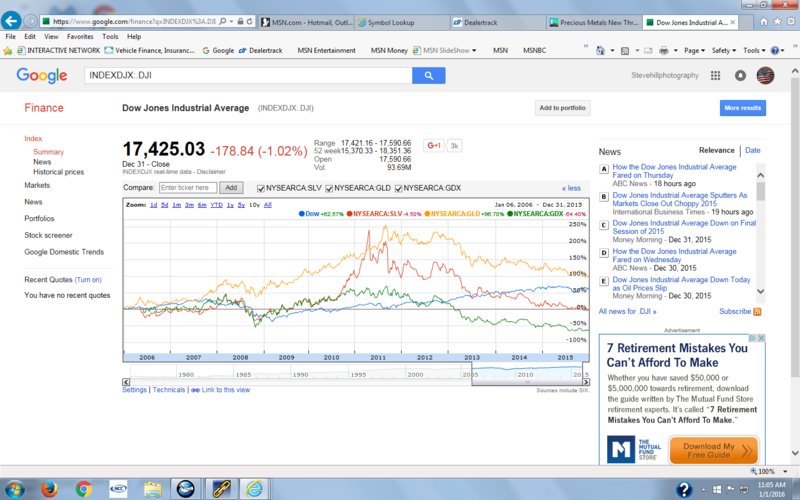This screenshot has height=500, width=800.
Task: Click the address bar search dropdown arrow
Action: (231, 21)
